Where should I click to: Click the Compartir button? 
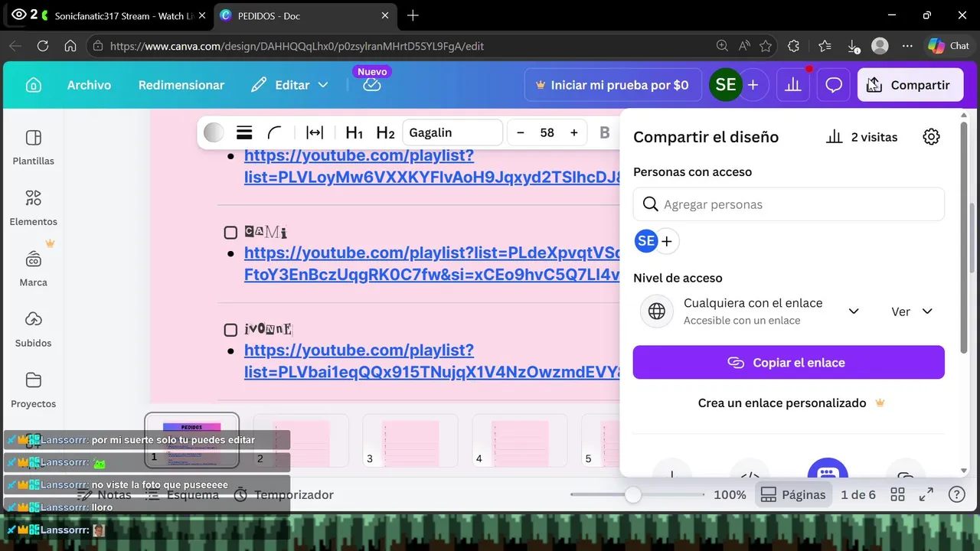pos(910,85)
